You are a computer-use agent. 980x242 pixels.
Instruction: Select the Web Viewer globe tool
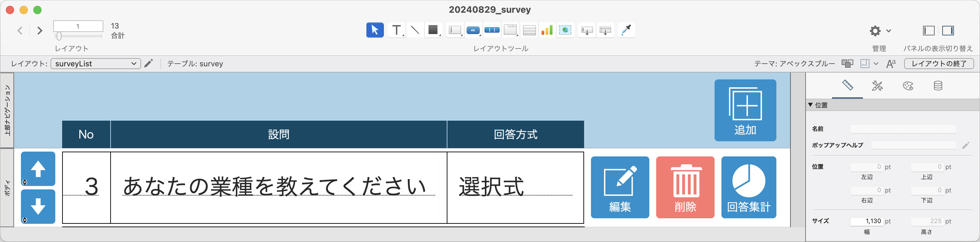565,30
